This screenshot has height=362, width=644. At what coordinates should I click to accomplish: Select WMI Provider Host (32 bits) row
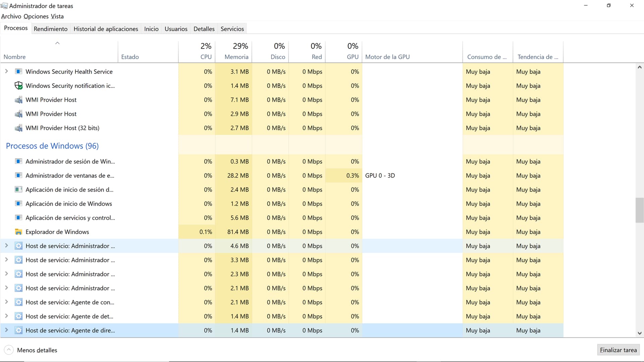(282, 128)
